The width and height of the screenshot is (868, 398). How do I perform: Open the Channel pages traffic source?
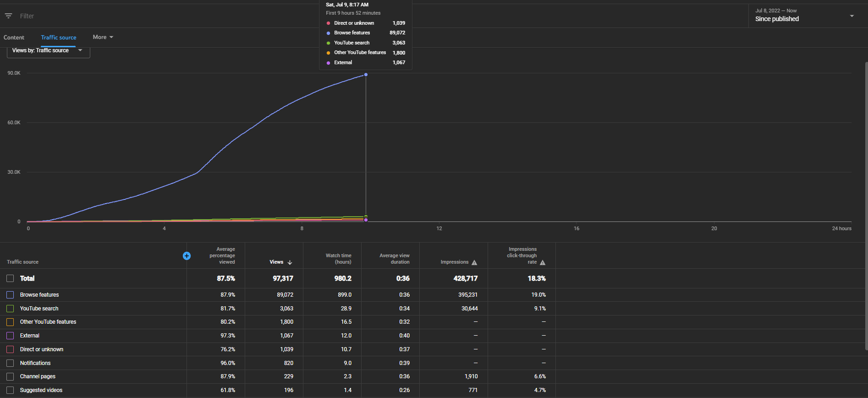(38, 376)
